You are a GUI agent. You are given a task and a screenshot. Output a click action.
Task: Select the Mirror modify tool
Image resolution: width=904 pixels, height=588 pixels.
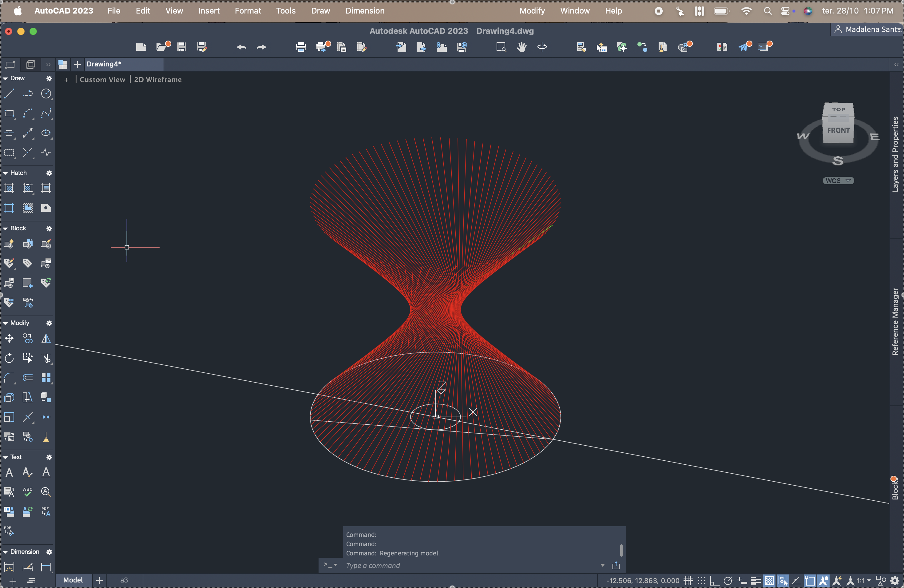[46, 339]
